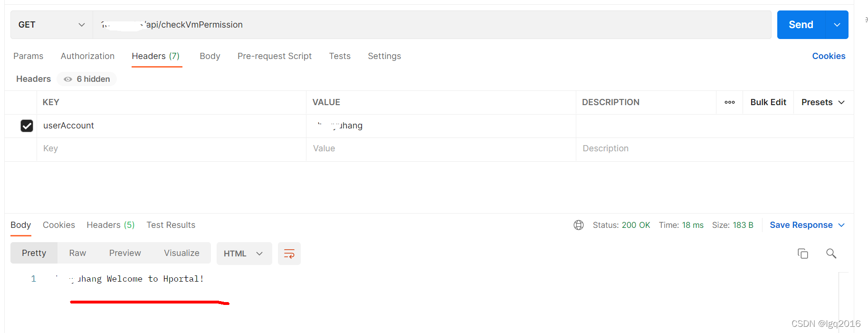This screenshot has width=868, height=333.
Task: Uncheck the userAccount header checkbox
Action: coord(27,126)
